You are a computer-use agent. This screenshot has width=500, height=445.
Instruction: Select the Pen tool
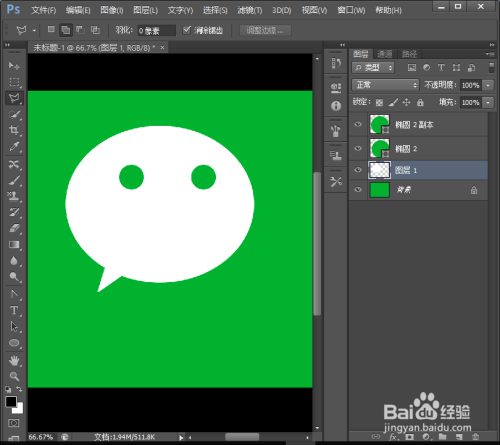[14, 294]
